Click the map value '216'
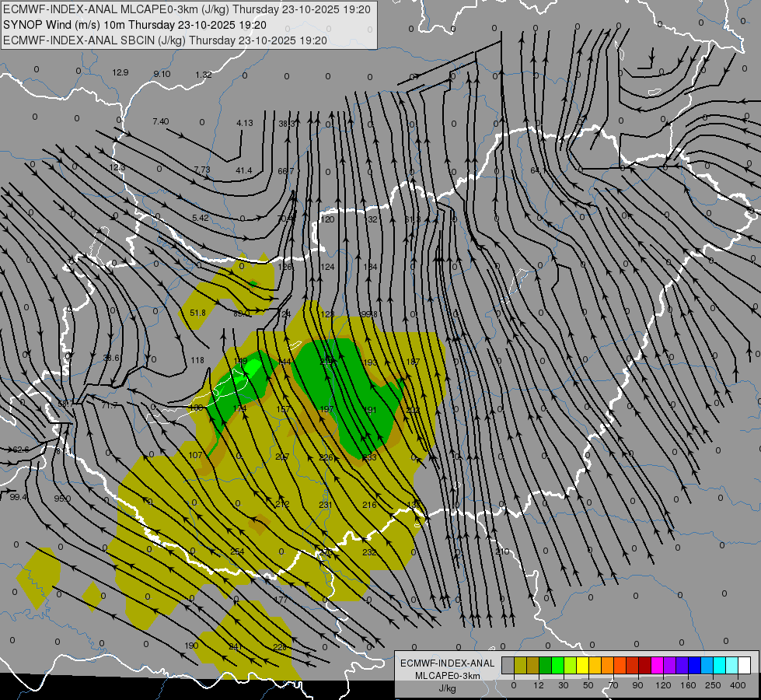Viewport: 761px width, 700px height. (x=369, y=505)
